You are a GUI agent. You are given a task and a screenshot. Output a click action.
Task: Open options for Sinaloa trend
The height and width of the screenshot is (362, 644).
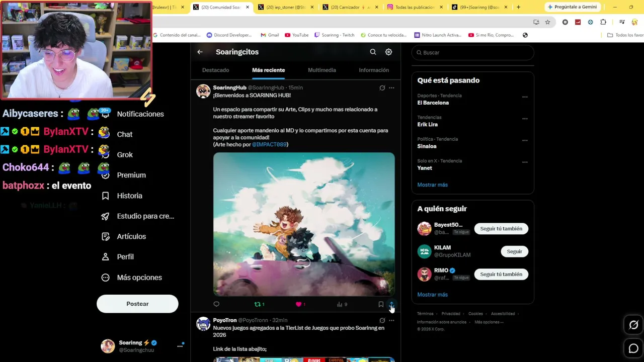(x=525, y=140)
